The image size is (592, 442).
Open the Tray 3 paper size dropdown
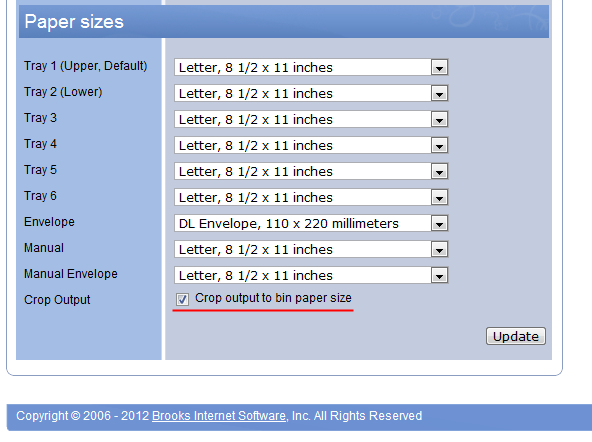click(311, 119)
